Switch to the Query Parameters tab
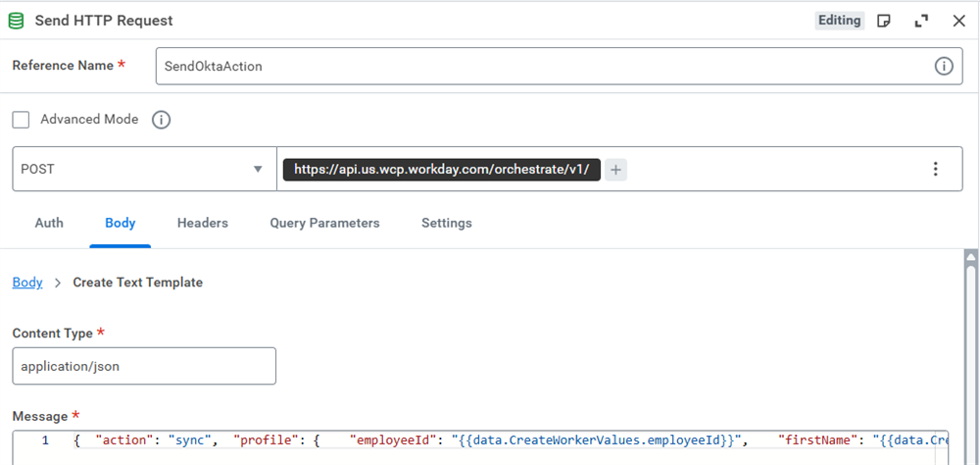Screen dimensions: 980x465 [324, 223]
